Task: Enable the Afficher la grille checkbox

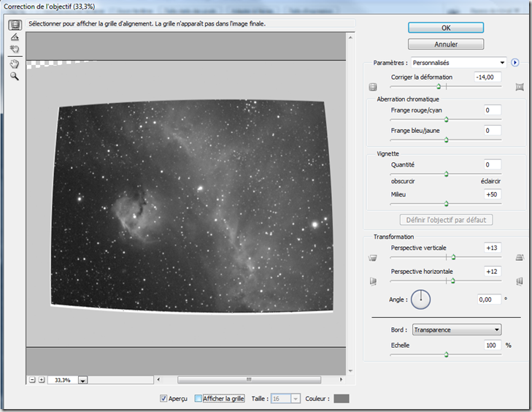Action: click(x=198, y=398)
